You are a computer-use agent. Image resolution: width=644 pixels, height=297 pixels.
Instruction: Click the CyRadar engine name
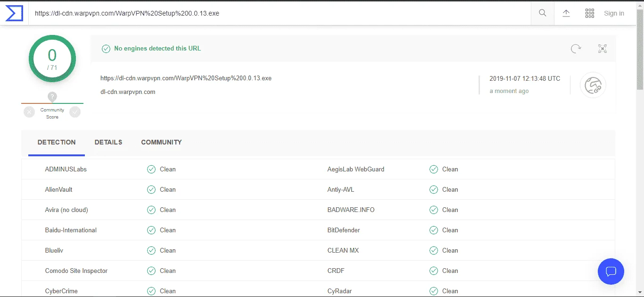pyautogui.click(x=339, y=291)
